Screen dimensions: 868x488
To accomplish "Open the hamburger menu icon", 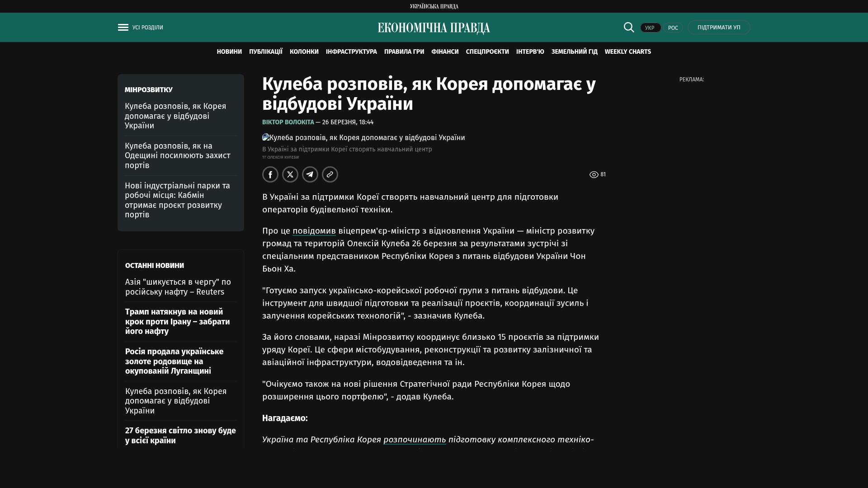I will [123, 28].
